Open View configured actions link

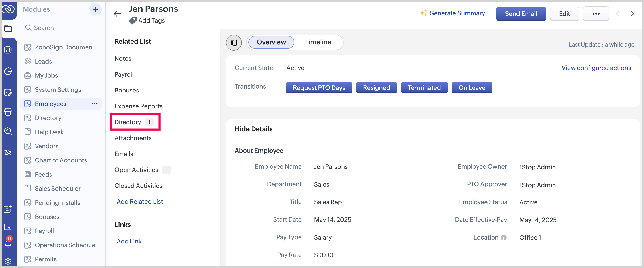pos(596,68)
